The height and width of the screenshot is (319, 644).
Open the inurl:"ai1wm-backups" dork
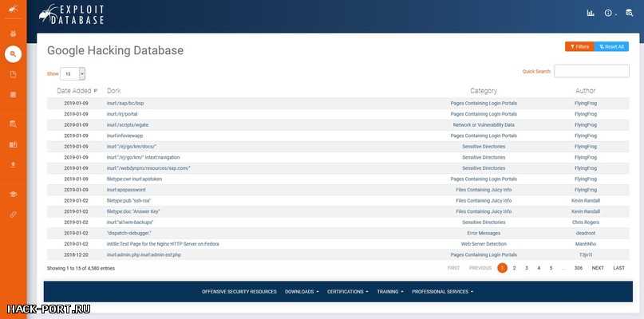[130, 223]
